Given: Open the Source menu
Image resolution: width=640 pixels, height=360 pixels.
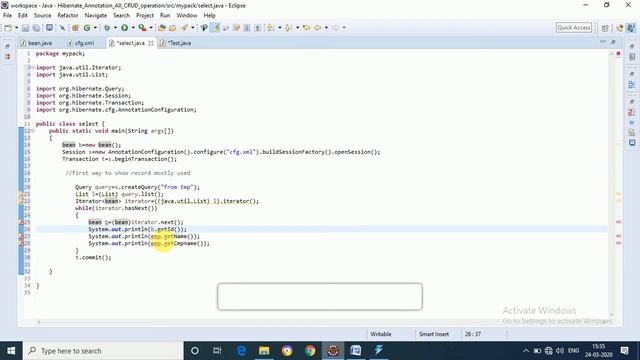Looking at the screenshot, I should pyautogui.click(x=42, y=16).
